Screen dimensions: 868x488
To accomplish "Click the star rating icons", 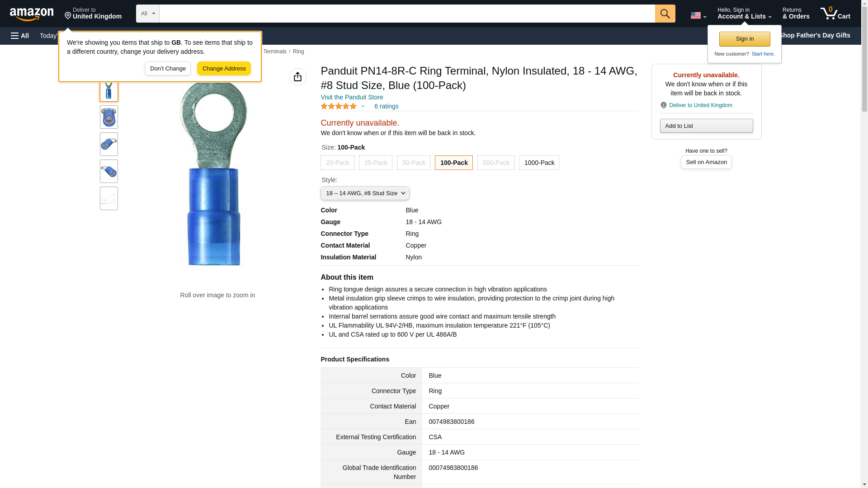I will (339, 106).
